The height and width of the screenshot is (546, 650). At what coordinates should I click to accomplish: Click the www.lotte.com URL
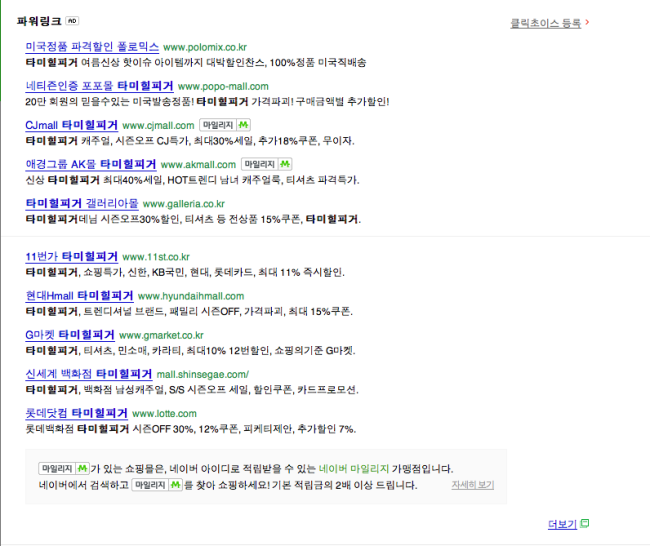[x=164, y=413]
